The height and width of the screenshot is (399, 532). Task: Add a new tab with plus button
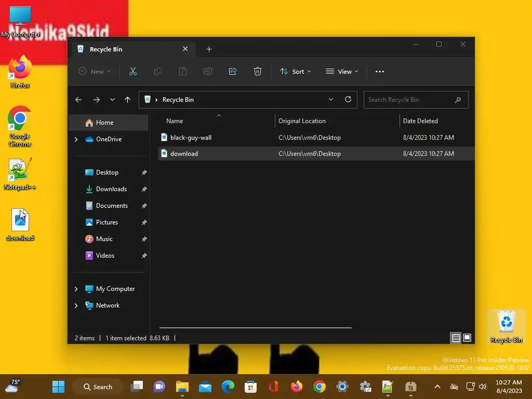click(x=209, y=49)
